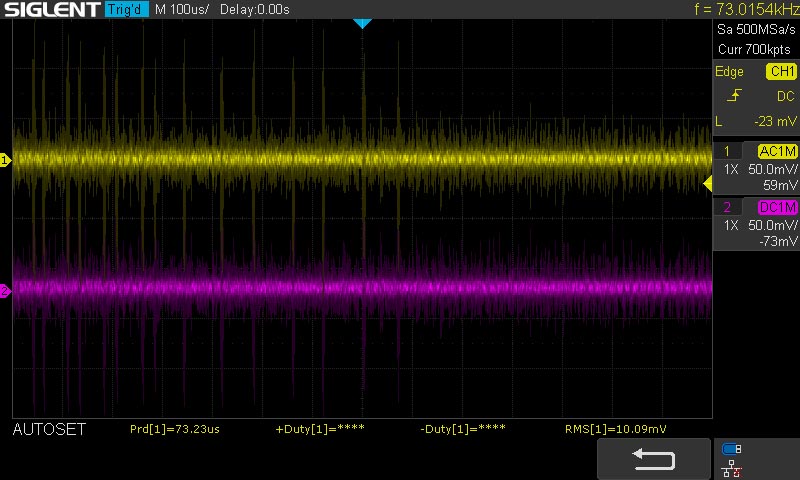The height and width of the screenshot is (480, 800).
Task: Click the blue USB drive status icon
Action: point(731,449)
